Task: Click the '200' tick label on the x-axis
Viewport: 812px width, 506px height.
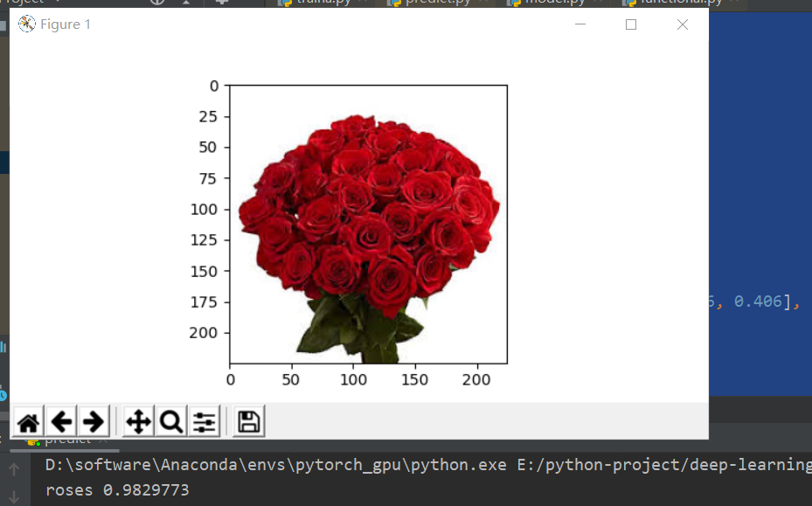Action: [x=476, y=379]
